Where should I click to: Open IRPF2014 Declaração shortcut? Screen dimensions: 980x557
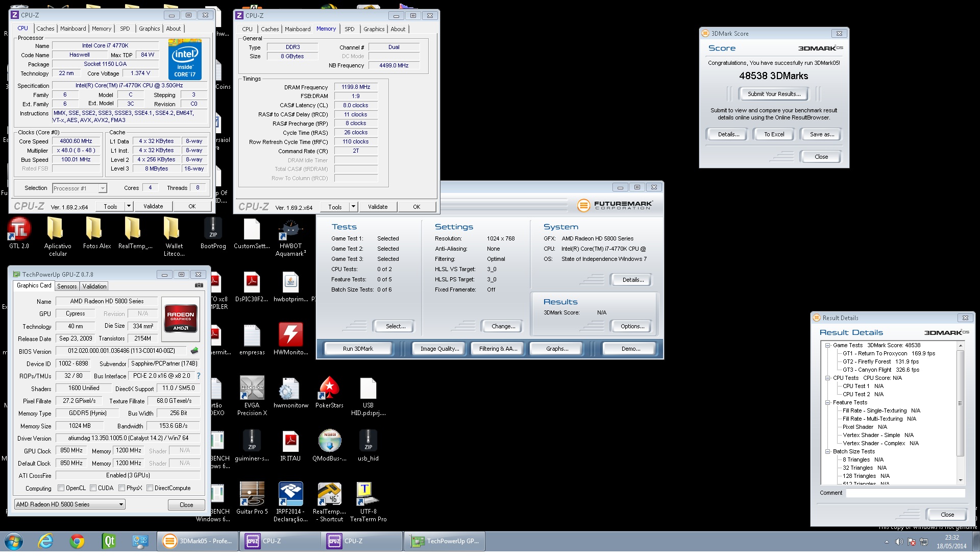[x=290, y=502]
